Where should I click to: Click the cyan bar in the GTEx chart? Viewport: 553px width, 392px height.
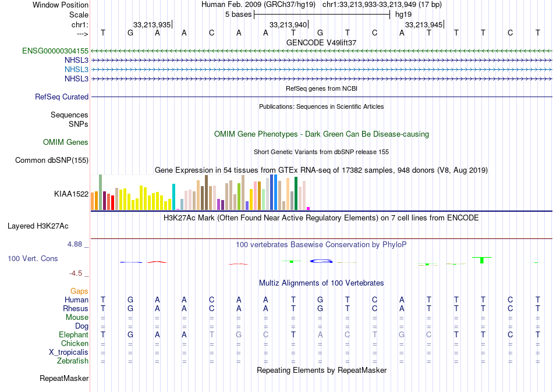[173, 197]
